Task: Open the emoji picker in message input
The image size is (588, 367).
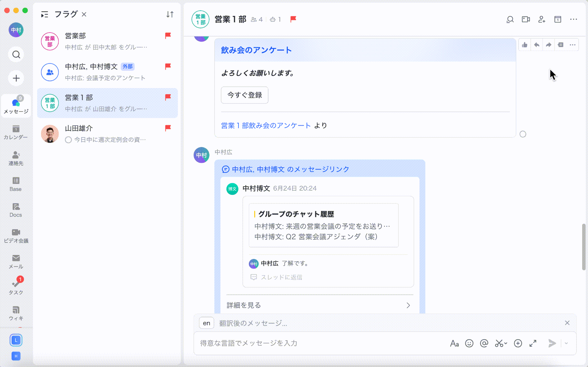Action: tap(469, 343)
